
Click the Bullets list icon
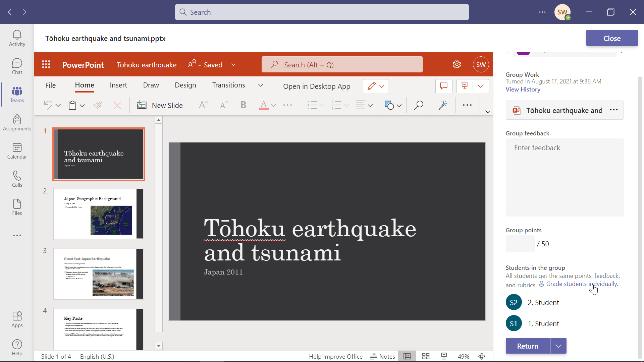tap(312, 105)
